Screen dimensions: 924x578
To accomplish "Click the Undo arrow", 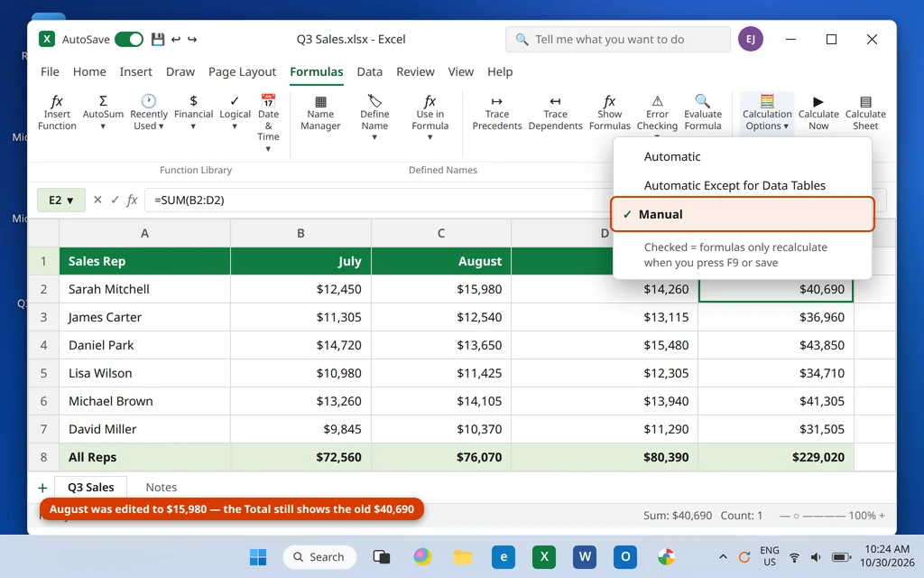I will pos(176,40).
